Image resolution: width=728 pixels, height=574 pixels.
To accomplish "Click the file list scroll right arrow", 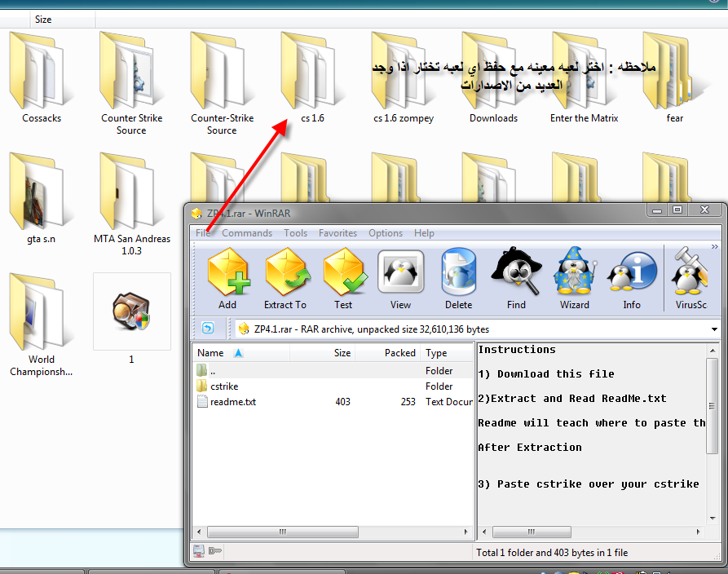I will [x=466, y=532].
